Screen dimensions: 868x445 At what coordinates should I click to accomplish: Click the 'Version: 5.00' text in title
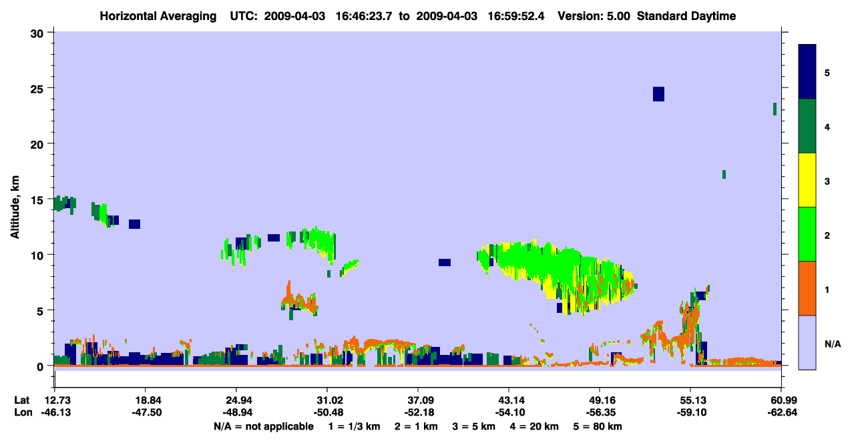(x=594, y=16)
